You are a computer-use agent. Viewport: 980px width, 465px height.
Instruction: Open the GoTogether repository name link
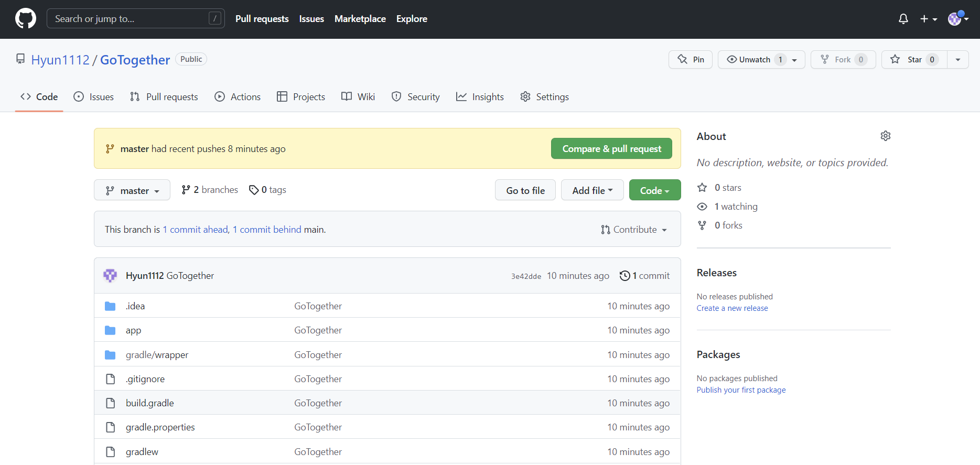pyautogui.click(x=135, y=60)
